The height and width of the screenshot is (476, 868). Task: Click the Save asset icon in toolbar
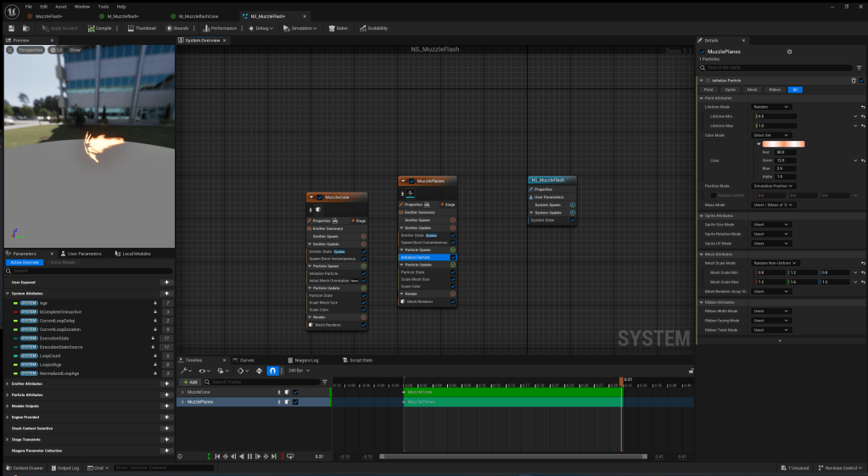pos(12,28)
